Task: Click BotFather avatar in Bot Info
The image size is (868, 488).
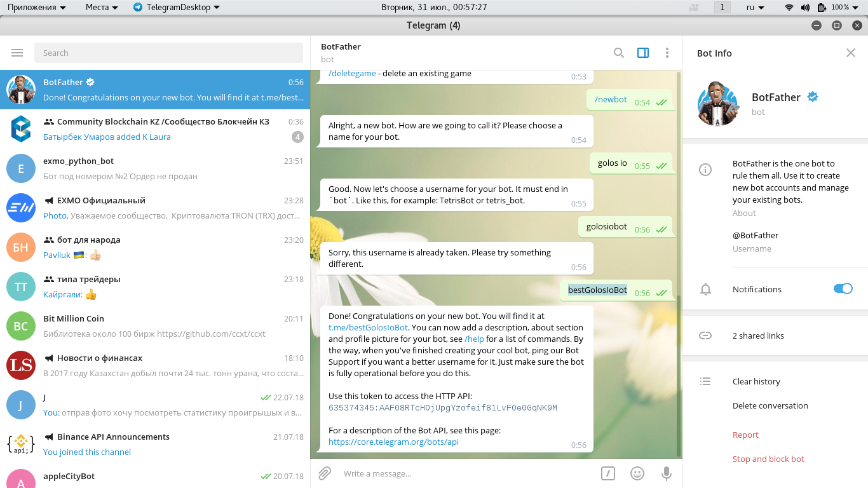Action: [717, 104]
